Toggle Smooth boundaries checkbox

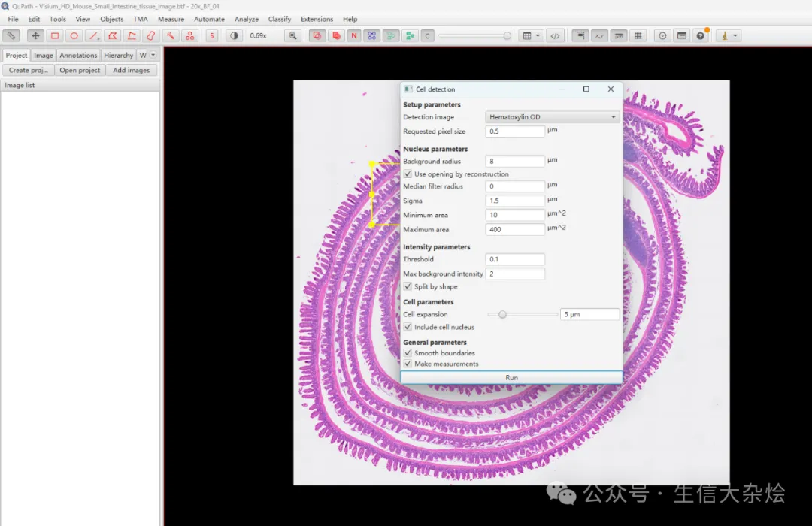[408, 353]
